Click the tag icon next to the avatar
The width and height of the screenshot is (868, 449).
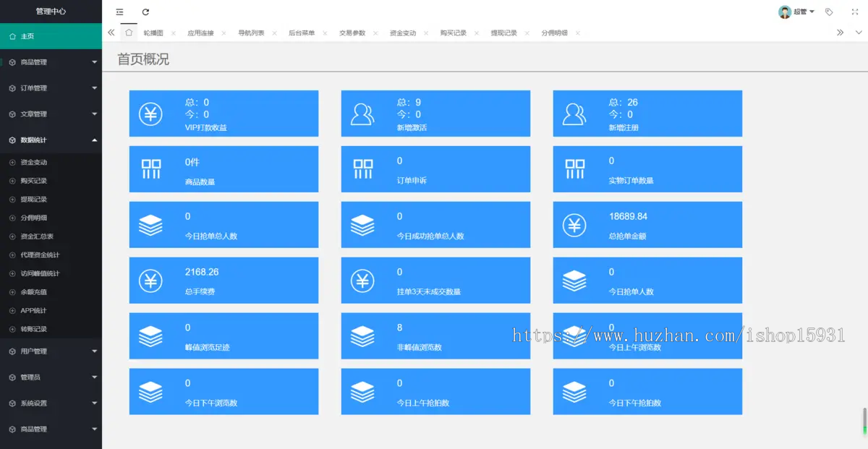(x=829, y=12)
